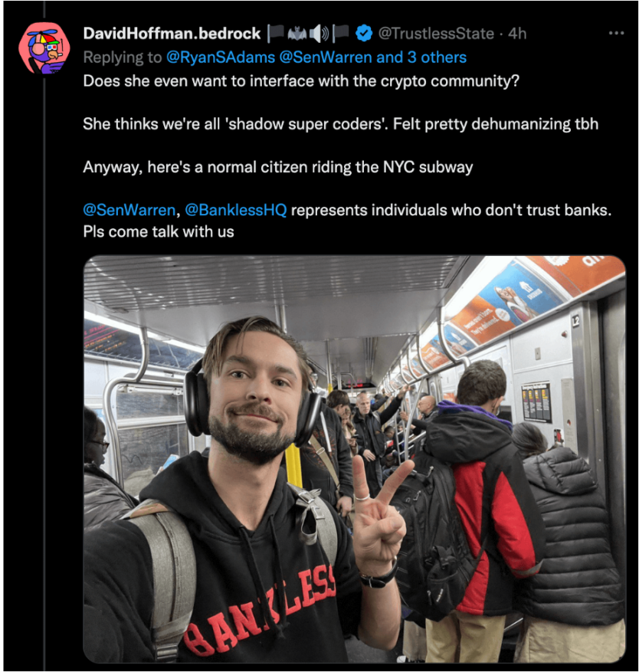Image resolution: width=639 pixels, height=672 pixels.
Task: Open the tweet's three-dot more options menu
Action: click(616, 33)
